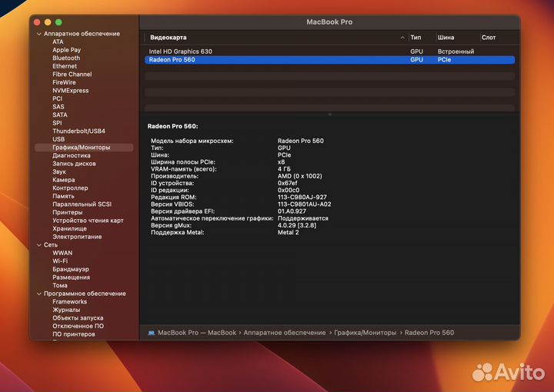The image size is (554, 392).
Task: Select SAS in sidebar
Action: tap(58, 107)
